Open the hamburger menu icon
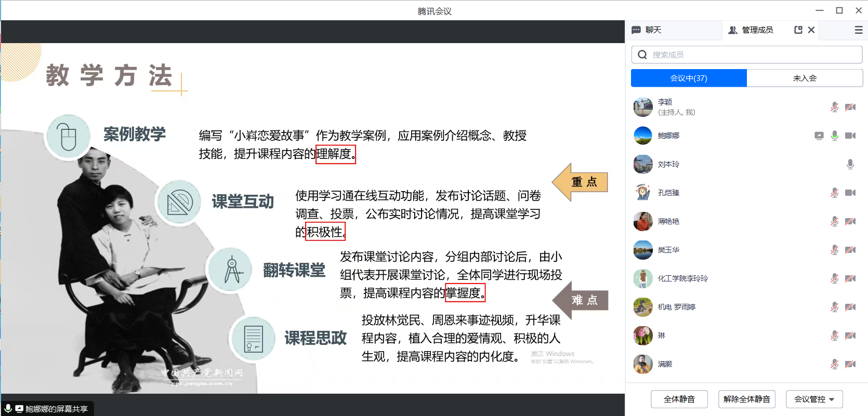 point(858,30)
